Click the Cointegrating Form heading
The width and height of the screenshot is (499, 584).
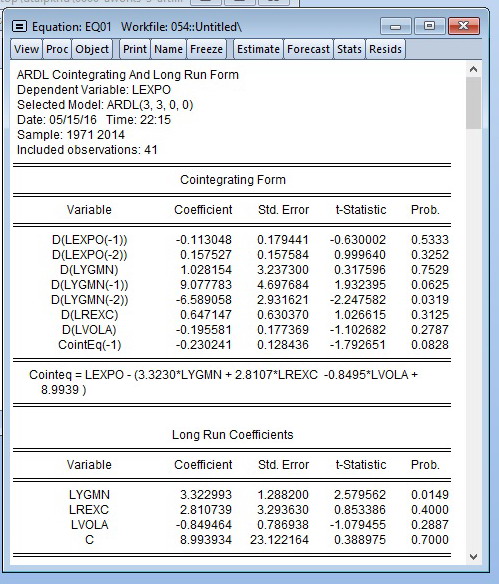click(x=233, y=180)
